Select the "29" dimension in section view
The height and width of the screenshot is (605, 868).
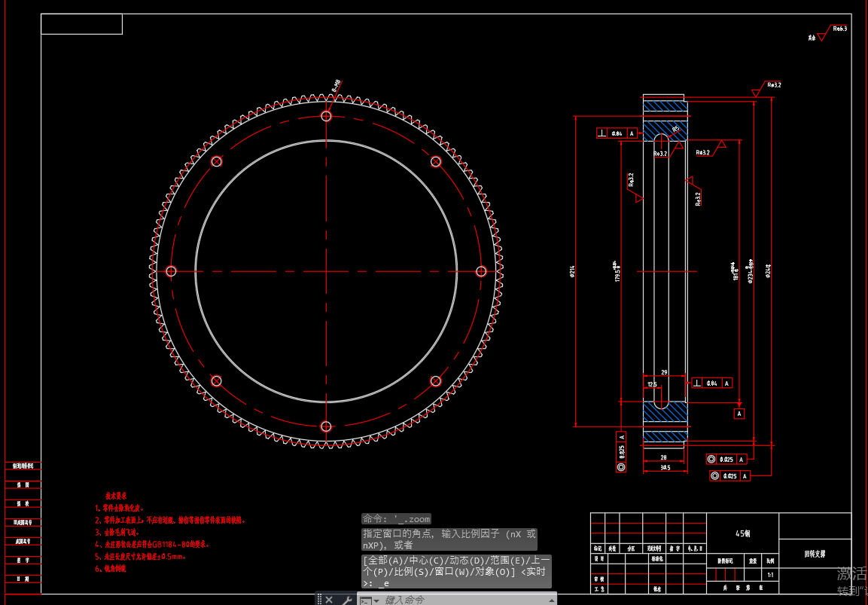click(x=664, y=372)
